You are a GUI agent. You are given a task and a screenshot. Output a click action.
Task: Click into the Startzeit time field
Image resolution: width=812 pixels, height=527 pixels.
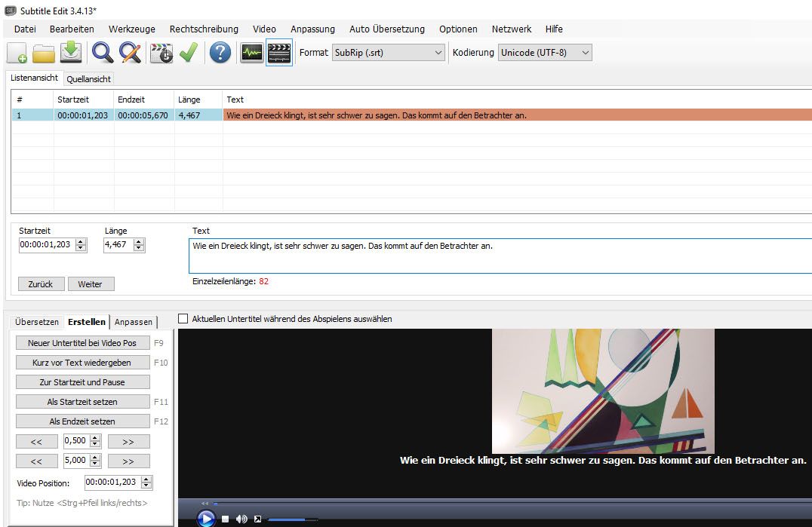click(x=47, y=244)
